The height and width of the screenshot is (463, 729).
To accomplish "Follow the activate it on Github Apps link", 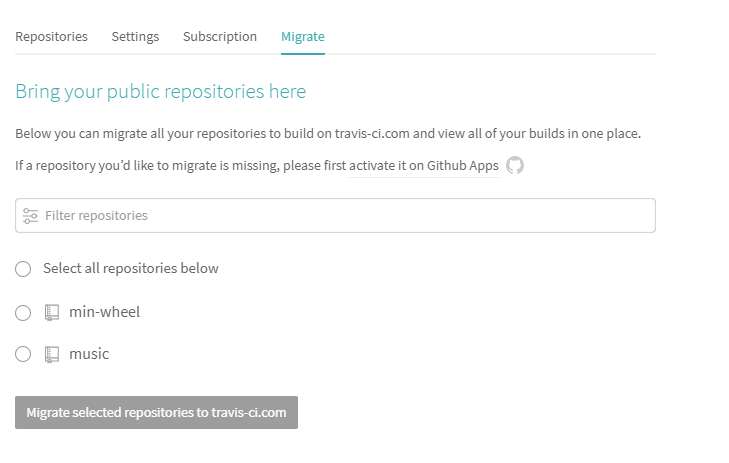I will tap(423, 165).
